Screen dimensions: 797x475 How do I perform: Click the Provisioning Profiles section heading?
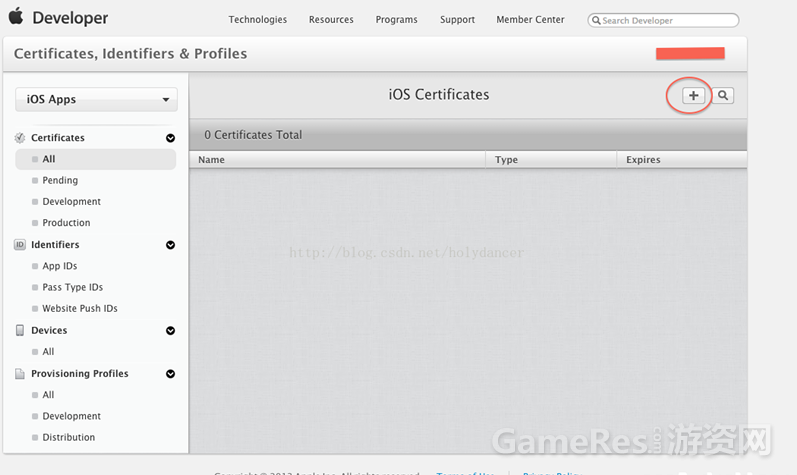(79, 373)
